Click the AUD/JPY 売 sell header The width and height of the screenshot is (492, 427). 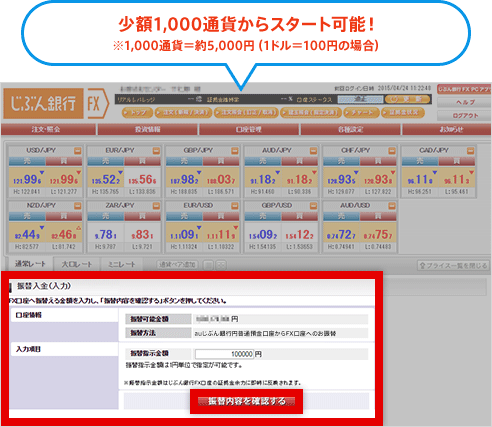click(x=263, y=162)
